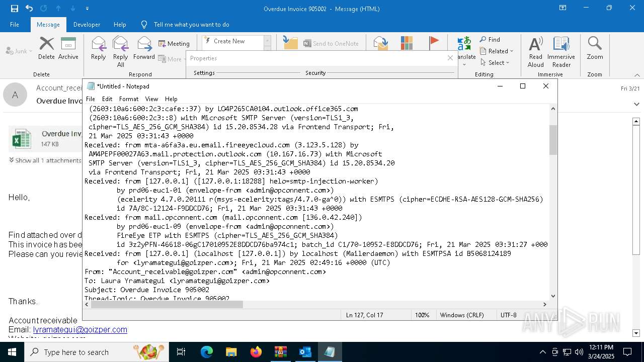
Task: Open the Related dropdown
Action: click(x=497, y=51)
